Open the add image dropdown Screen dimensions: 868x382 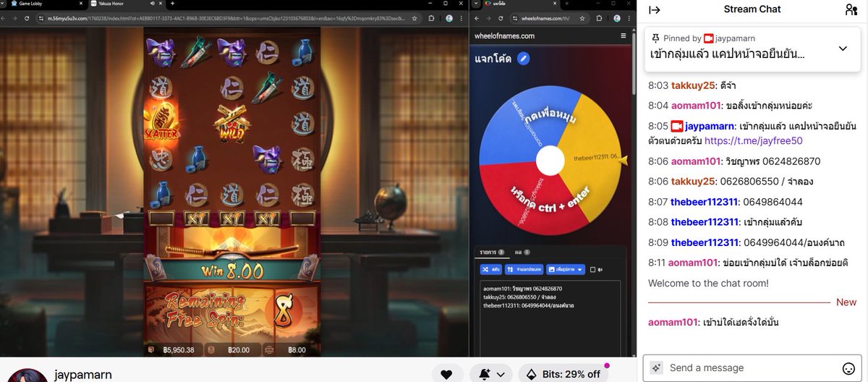[566, 269]
